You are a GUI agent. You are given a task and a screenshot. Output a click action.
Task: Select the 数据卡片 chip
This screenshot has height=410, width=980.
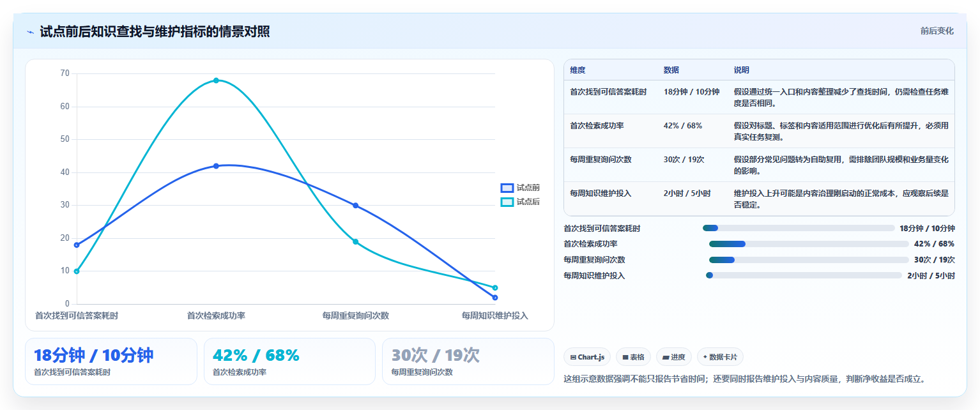tap(721, 357)
